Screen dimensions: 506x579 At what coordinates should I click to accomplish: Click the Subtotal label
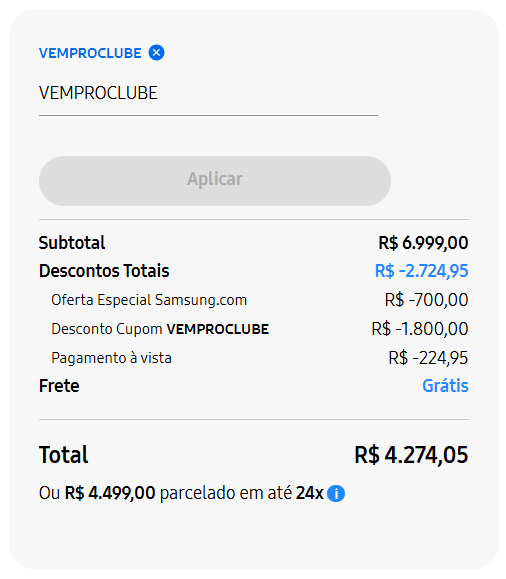click(x=72, y=243)
